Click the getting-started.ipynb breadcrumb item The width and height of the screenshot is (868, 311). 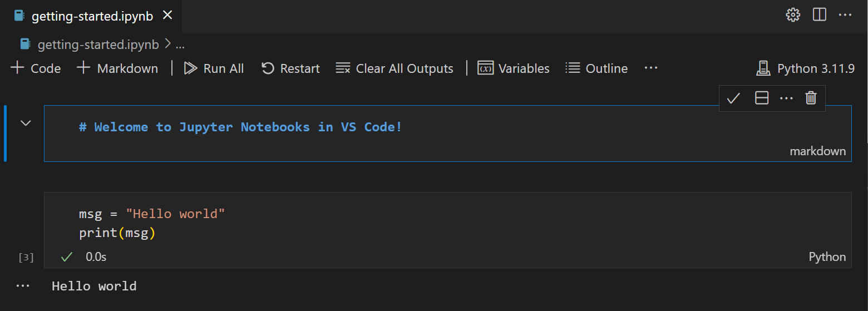[98, 45]
